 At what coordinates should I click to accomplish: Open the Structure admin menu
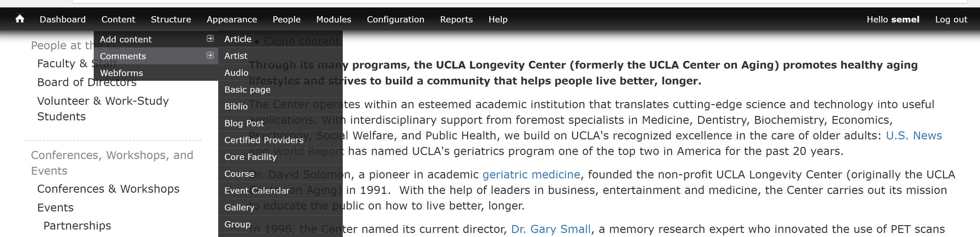pyautogui.click(x=171, y=19)
